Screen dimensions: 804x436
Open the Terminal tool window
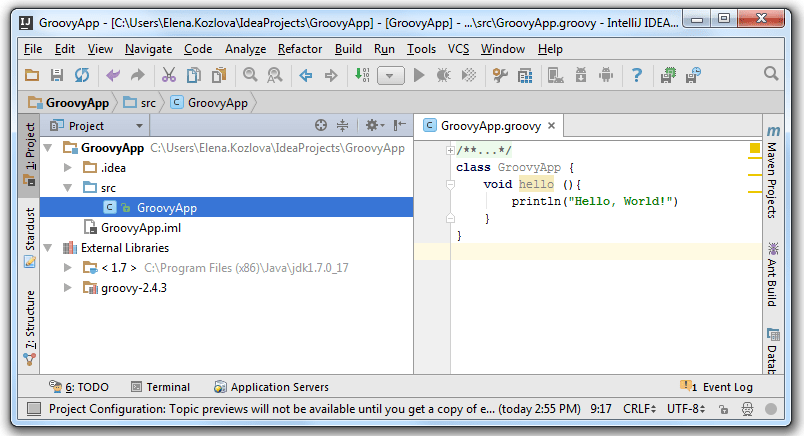(x=160, y=387)
